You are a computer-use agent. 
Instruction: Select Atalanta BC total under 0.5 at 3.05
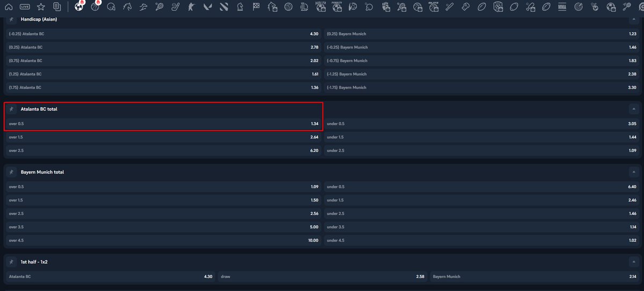(x=481, y=124)
